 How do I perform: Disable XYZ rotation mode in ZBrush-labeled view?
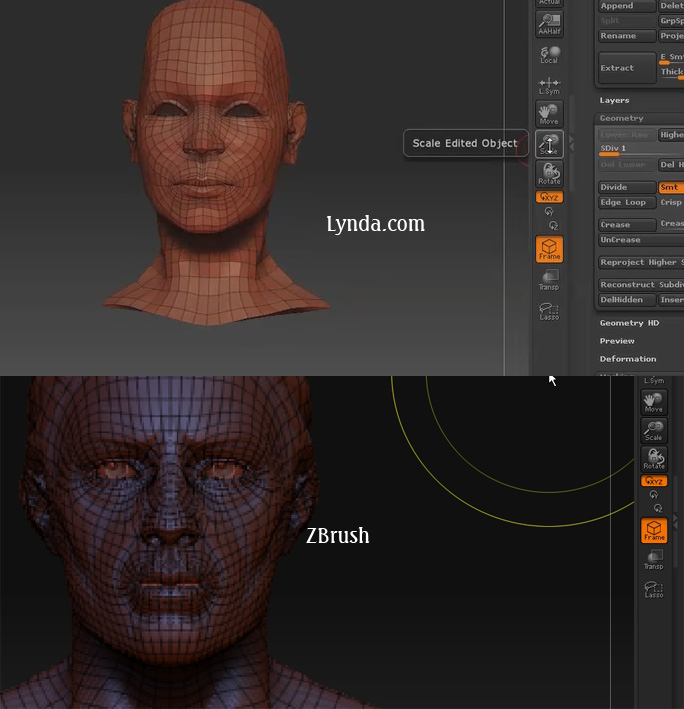pyautogui.click(x=653, y=481)
